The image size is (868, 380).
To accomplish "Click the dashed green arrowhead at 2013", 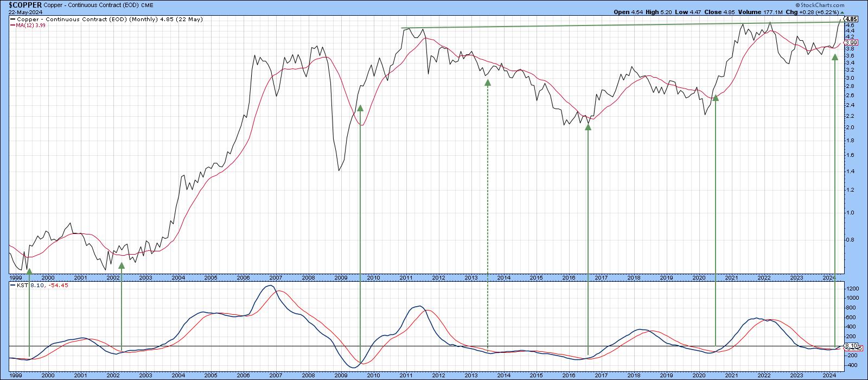I will (487, 83).
